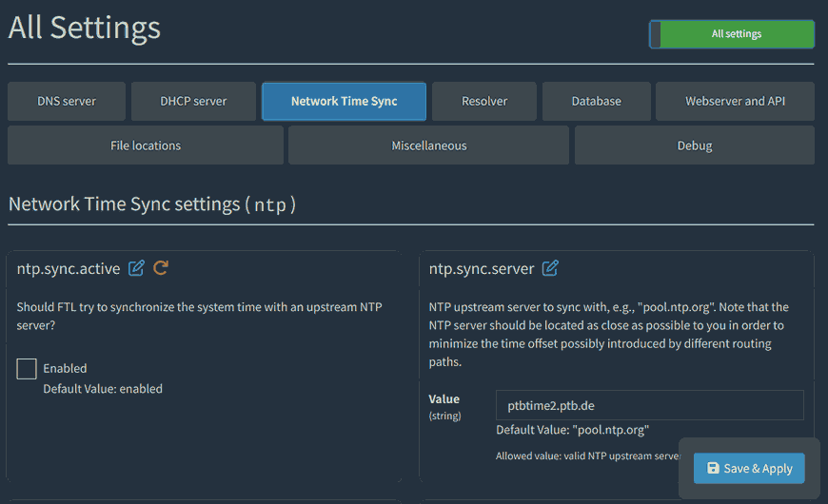This screenshot has width=828, height=504.
Task: Click the floppy disk icon in Save & Apply
Action: [713, 469]
